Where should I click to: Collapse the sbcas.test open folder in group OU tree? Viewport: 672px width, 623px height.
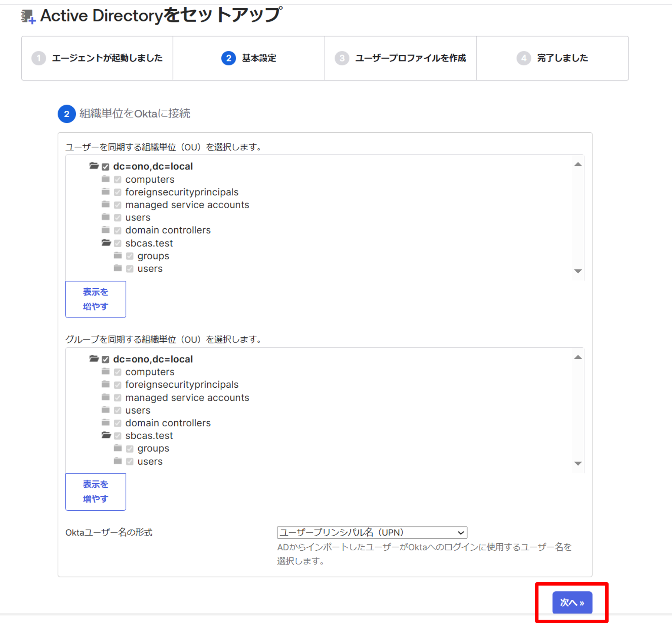106,435
